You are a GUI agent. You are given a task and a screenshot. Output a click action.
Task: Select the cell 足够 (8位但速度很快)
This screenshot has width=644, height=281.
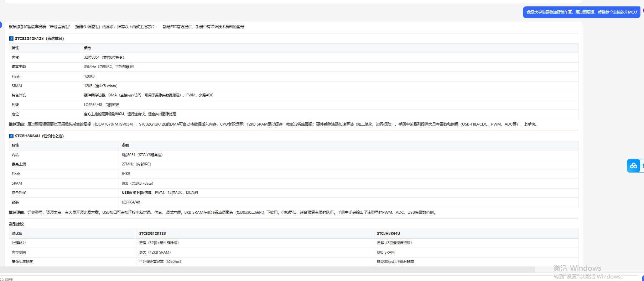coord(394,243)
